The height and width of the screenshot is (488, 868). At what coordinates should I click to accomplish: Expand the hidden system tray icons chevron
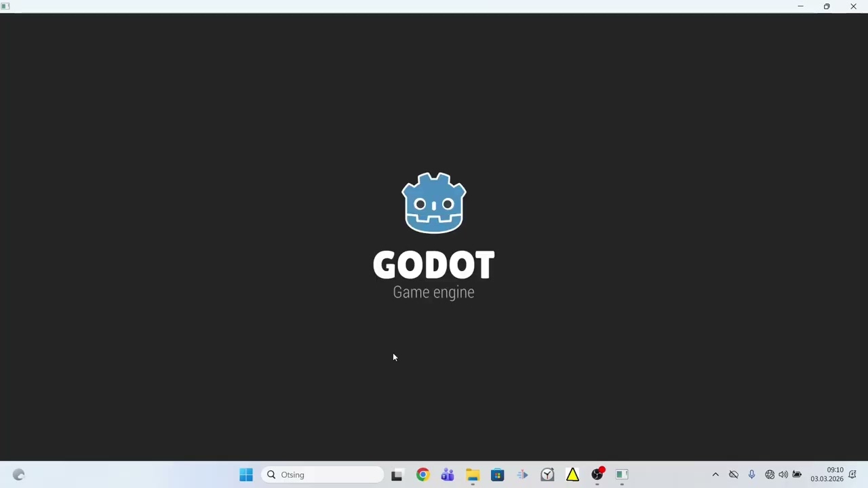click(715, 475)
